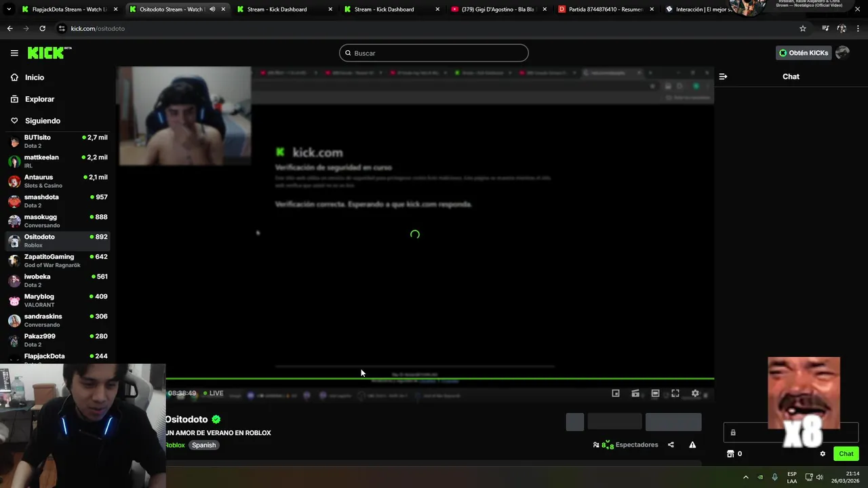Click the video progress bar
The height and width of the screenshot is (488, 868).
pos(439,378)
